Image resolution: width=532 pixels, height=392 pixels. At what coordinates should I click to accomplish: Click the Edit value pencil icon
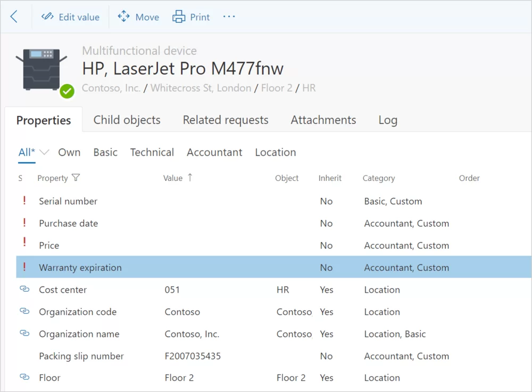47,17
